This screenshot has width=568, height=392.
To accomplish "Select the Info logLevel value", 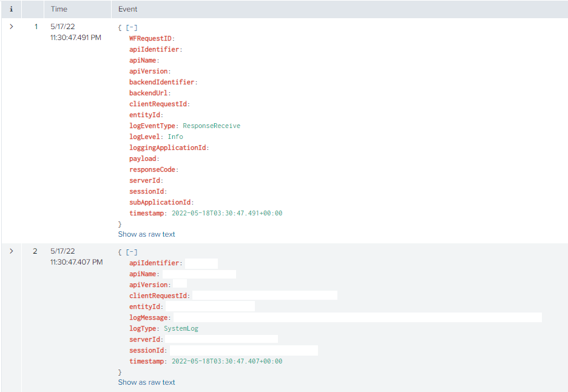I will click(175, 137).
